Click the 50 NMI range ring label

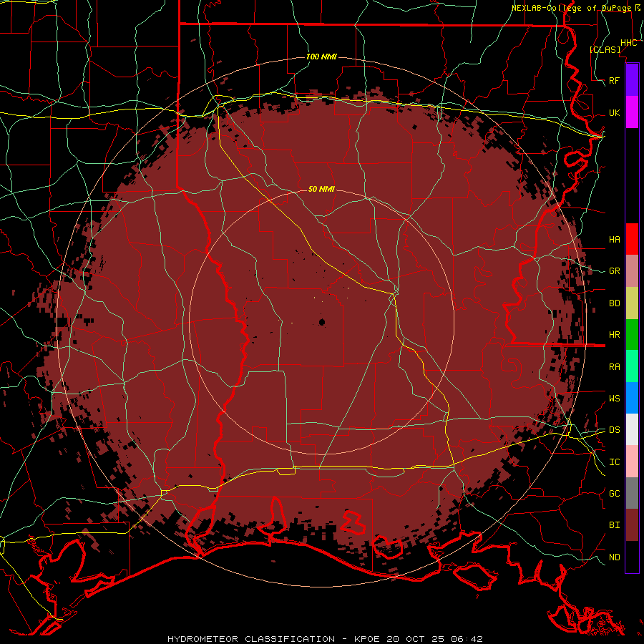point(321,189)
